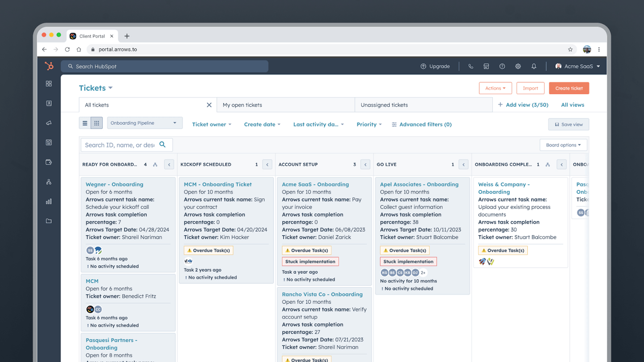Click the Import button

[x=530, y=88]
